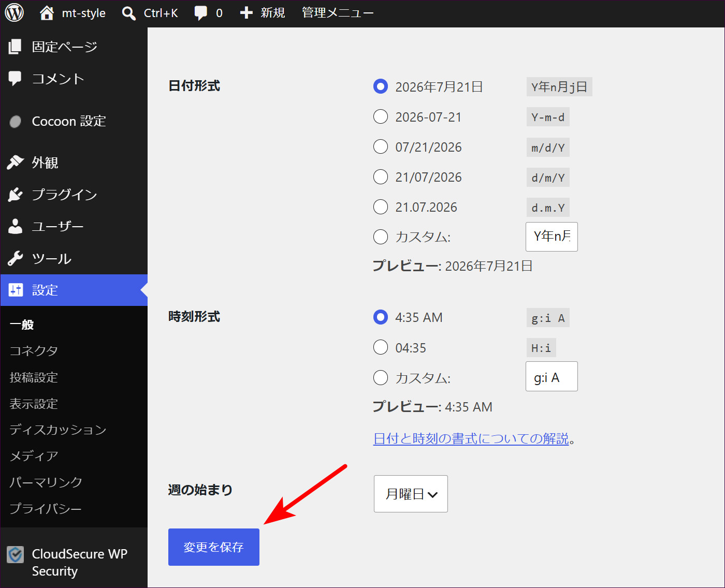Click the ツール wrench icon

coord(16,258)
